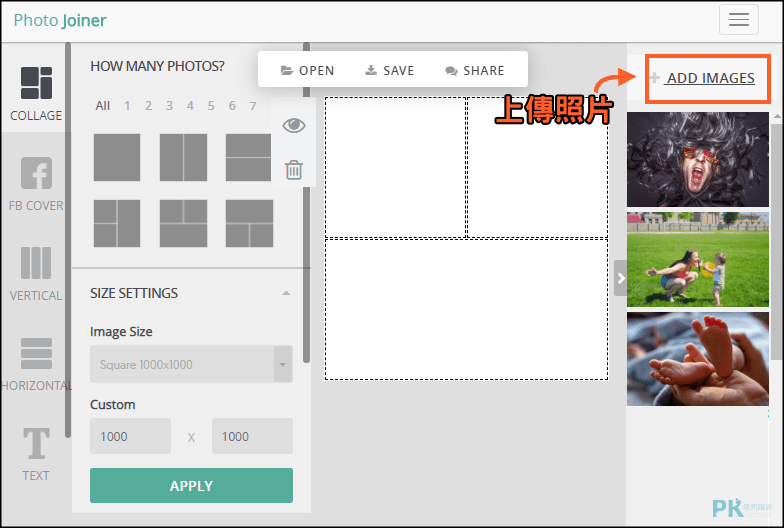Open the FB COVER mode
Screen dimensions: 784x528
coord(36,184)
